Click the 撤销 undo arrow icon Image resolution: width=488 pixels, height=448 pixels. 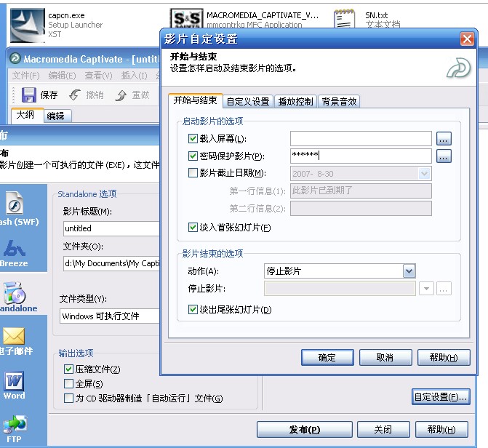click(x=75, y=95)
